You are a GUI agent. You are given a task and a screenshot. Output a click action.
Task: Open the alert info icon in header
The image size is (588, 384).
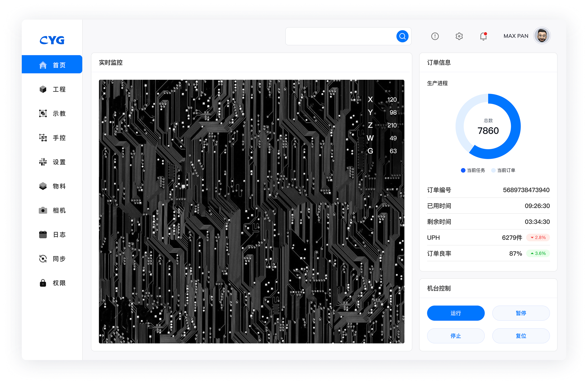435,36
